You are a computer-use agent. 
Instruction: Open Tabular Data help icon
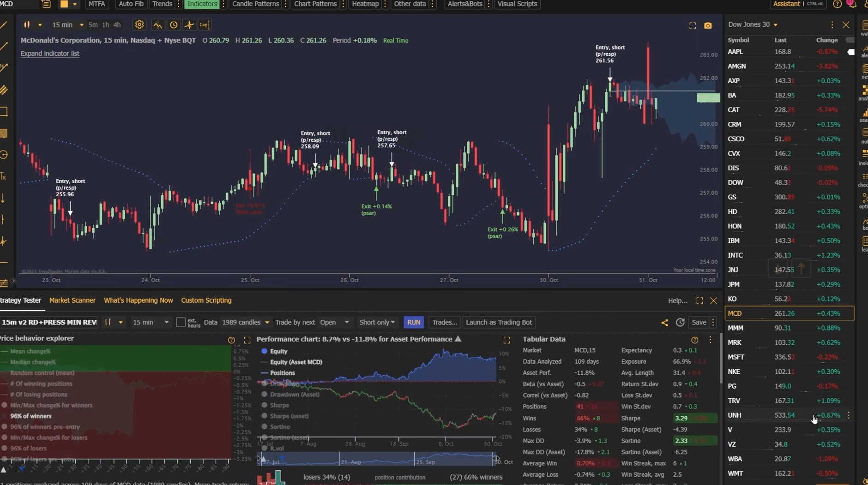(695, 340)
